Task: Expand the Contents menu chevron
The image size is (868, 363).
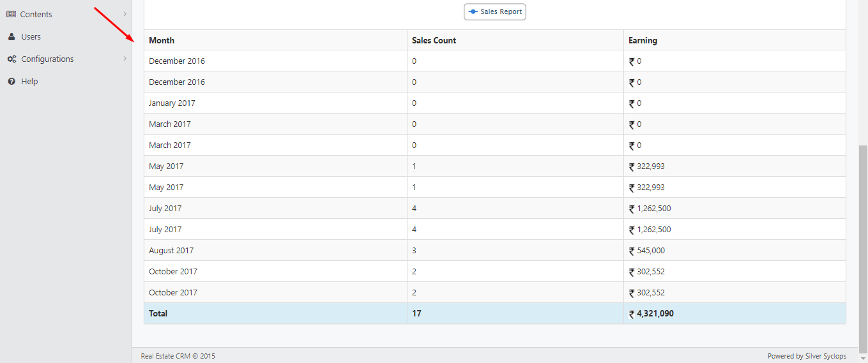Action: [125, 14]
